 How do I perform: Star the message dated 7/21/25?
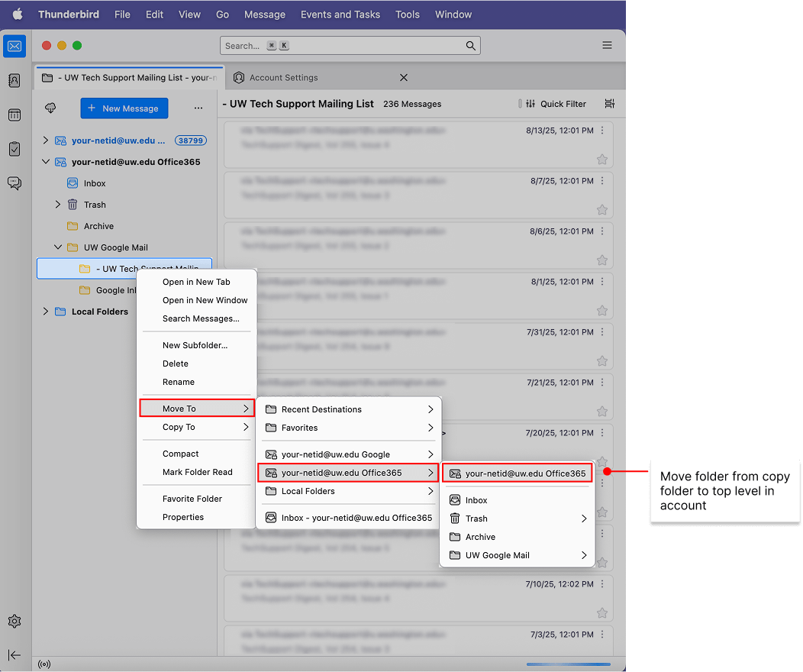click(x=602, y=412)
